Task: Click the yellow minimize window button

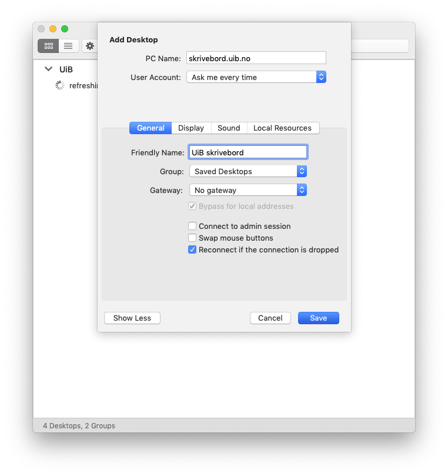Action: (53, 29)
